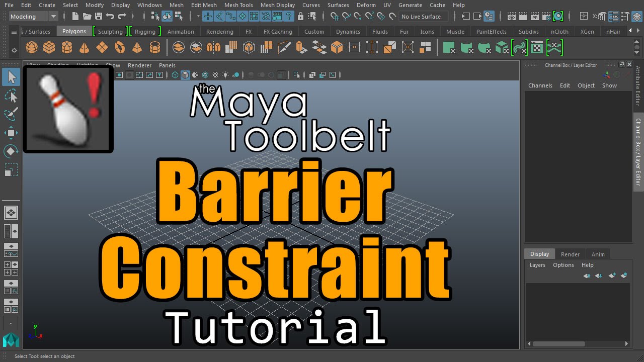The height and width of the screenshot is (362, 644).
Task: Toggle viewport wireframe cube display
Action: coord(175,75)
